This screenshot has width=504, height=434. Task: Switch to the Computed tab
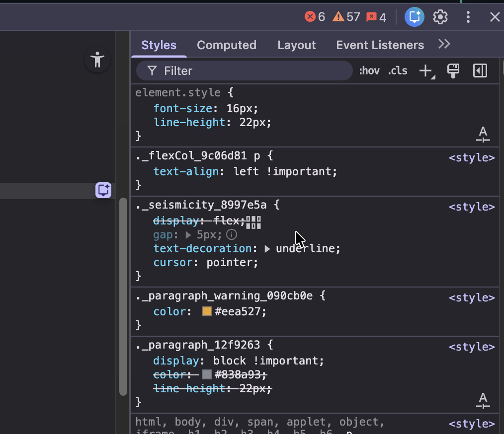(227, 45)
